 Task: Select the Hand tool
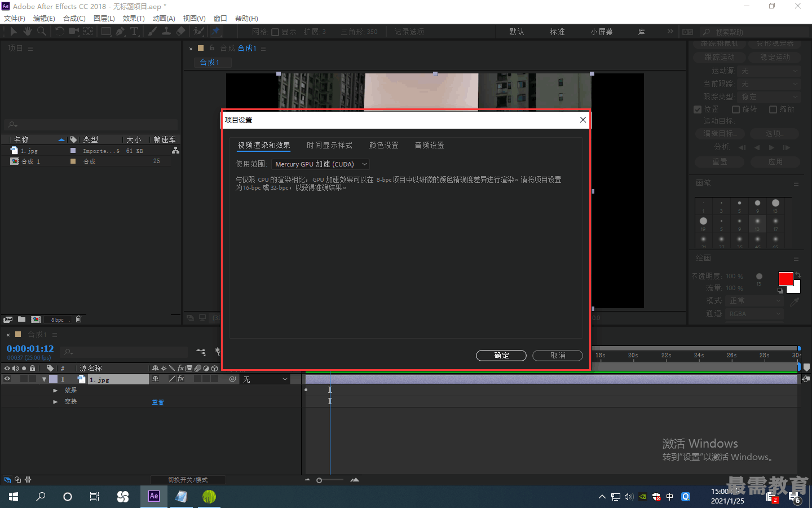coord(27,32)
